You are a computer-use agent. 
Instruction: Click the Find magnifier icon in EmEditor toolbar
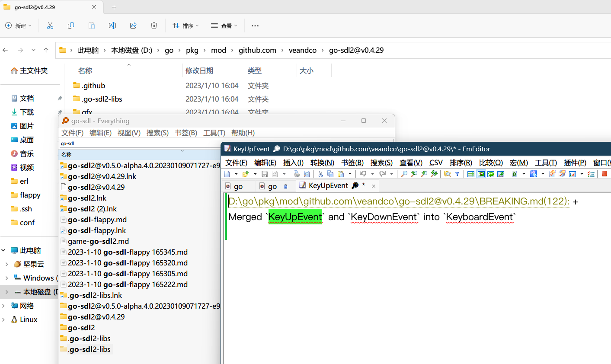pos(404,174)
